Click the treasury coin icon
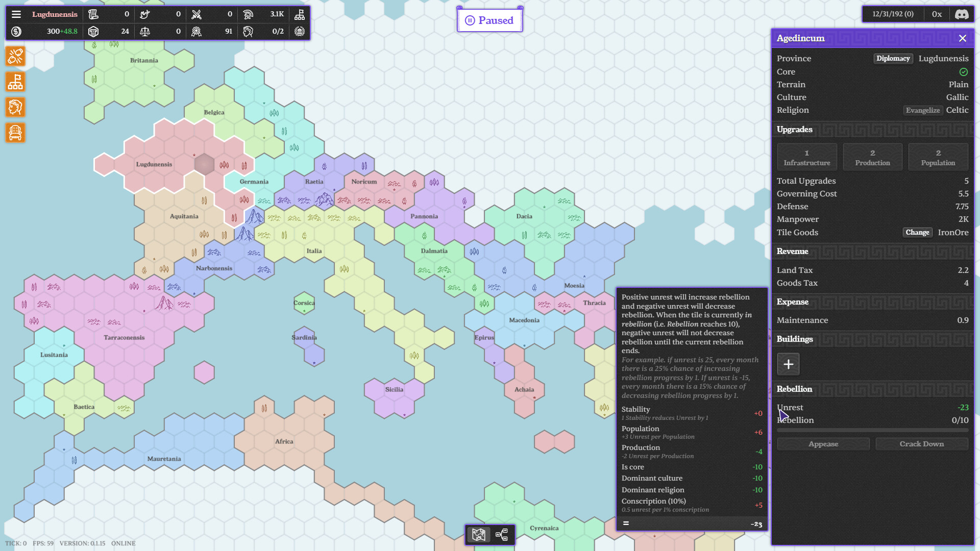Screen dimensions: 980x551 click(x=16, y=32)
